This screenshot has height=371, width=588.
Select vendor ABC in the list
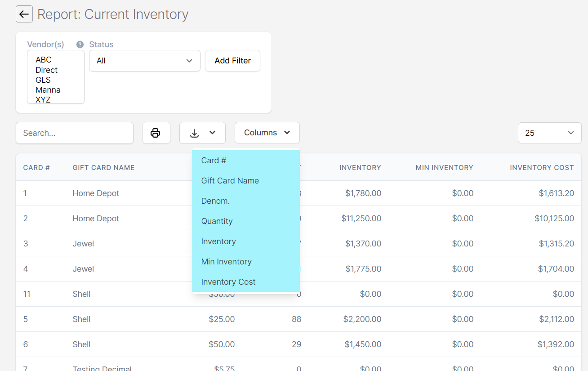point(44,60)
